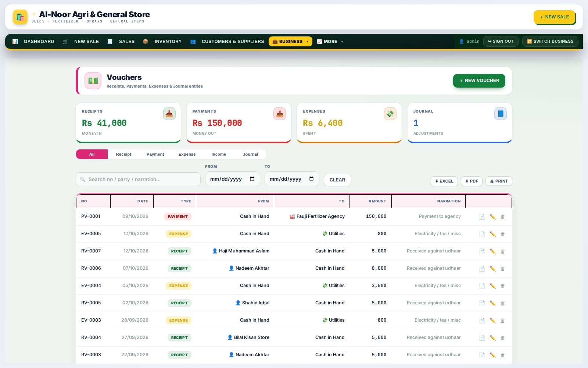
Task: Open the FROM date calendar picker
Action: [252, 179]
